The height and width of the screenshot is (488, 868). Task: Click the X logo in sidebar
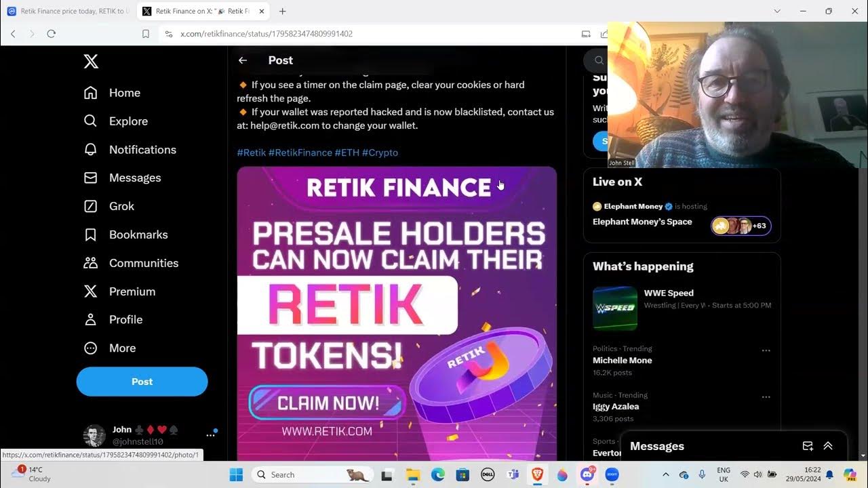(91, 62)
